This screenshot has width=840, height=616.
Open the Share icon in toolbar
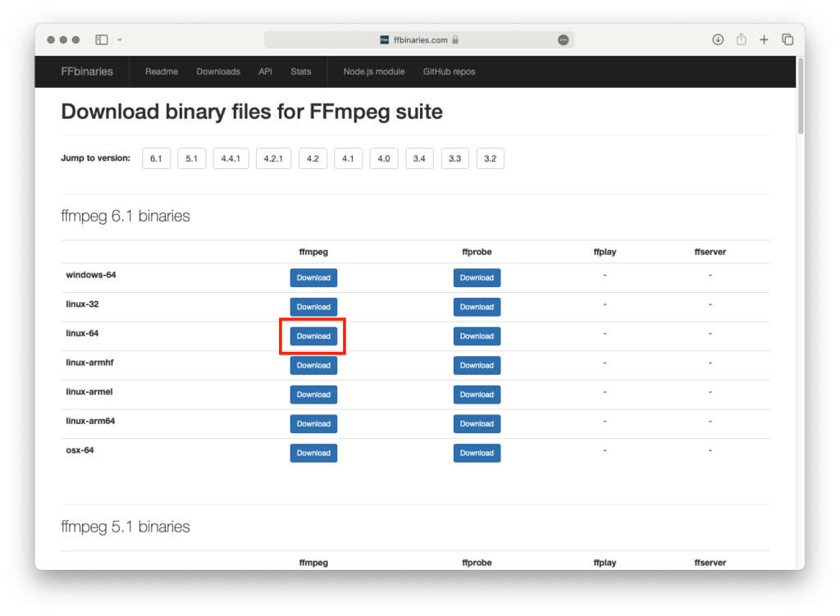click(741, 39)
